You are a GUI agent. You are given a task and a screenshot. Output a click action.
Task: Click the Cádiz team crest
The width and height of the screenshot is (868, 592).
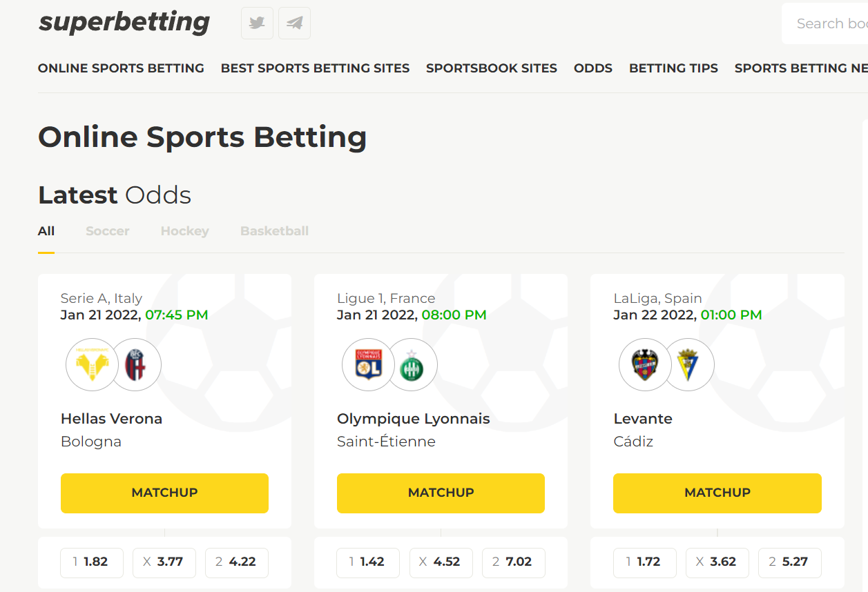[x=688, y=364]
